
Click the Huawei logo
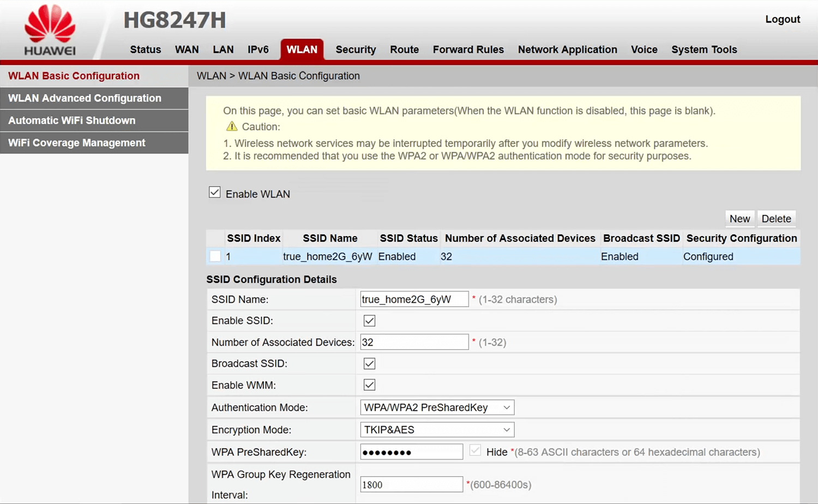click(x=50, y=30)
